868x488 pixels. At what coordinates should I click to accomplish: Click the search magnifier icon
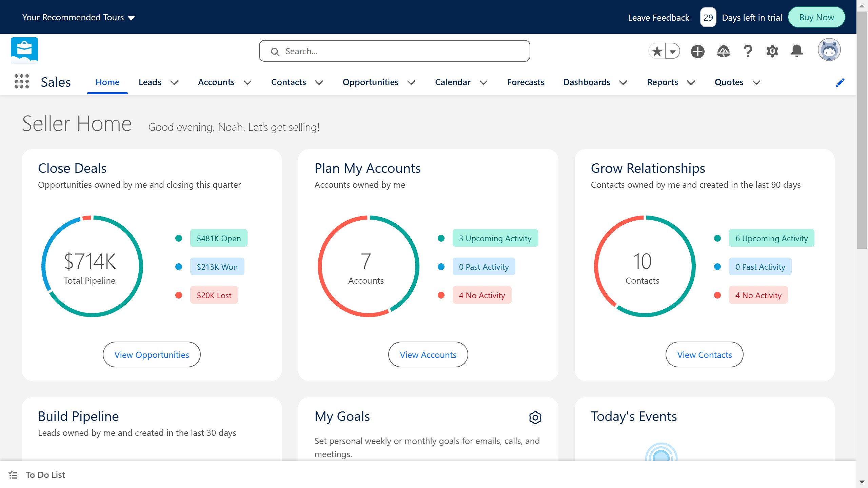pyautogui.click(x=275, y=51)
